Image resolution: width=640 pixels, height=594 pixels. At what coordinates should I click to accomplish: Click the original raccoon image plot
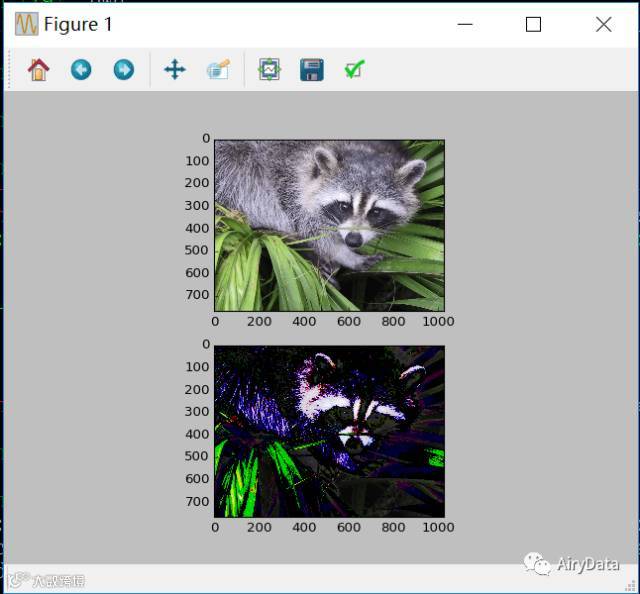[x=329, y=226]
